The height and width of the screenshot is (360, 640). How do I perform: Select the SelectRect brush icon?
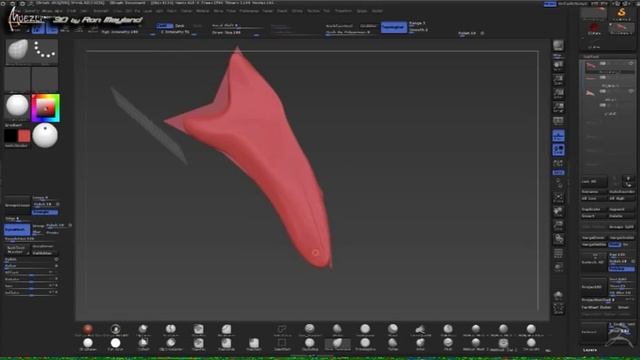tap(282, 344)
